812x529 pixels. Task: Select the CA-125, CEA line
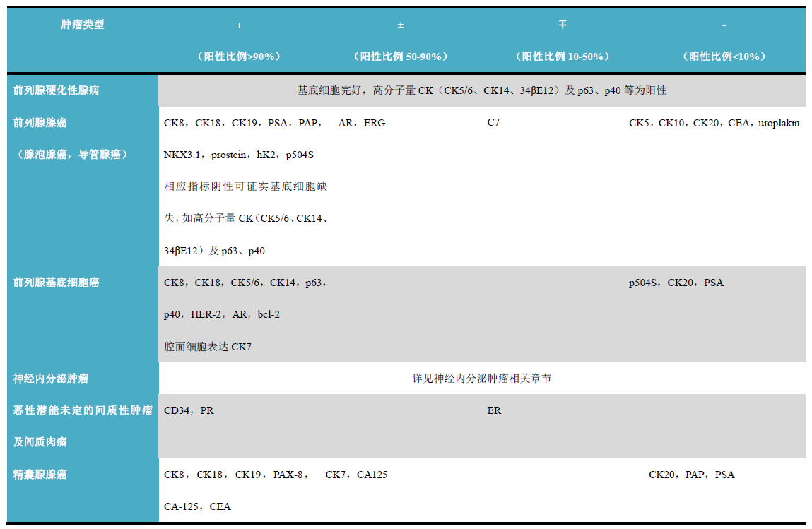[x=196, y=506]
